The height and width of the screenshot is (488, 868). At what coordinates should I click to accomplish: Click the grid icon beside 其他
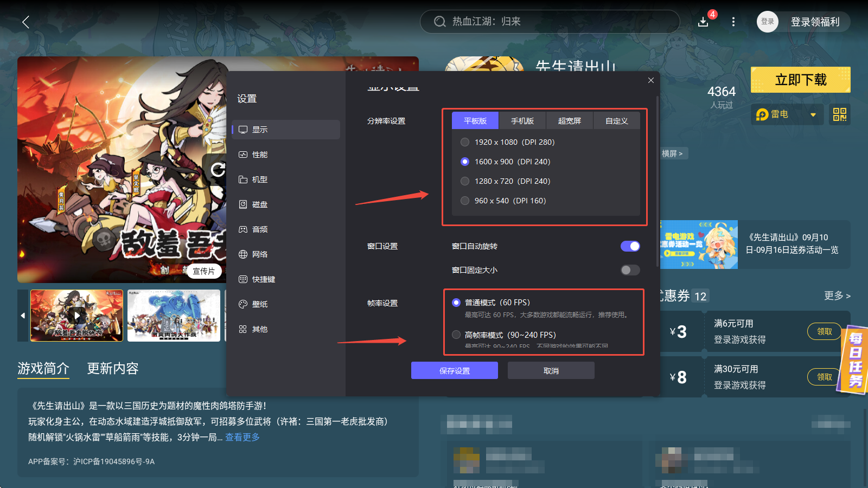pyautogui.click(x=243, y=329)
